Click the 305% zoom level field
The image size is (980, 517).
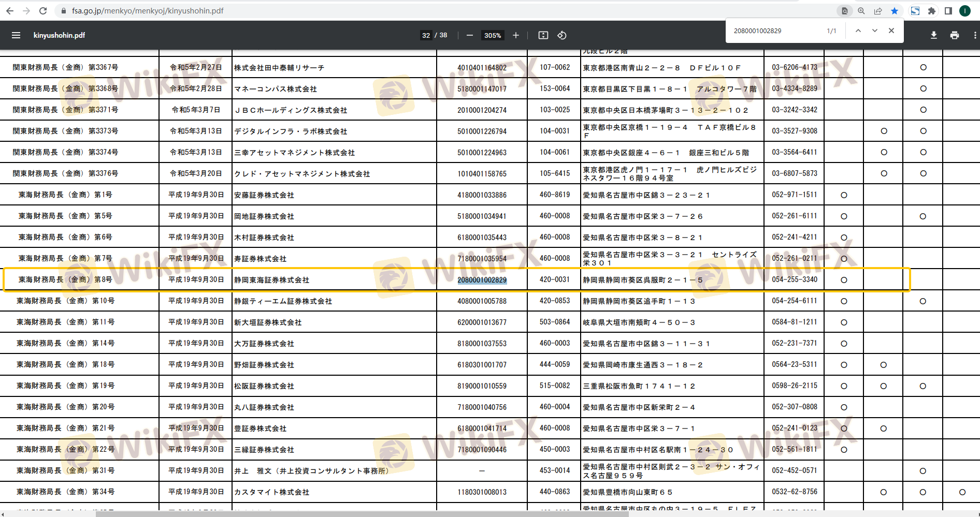coord(492,35)
